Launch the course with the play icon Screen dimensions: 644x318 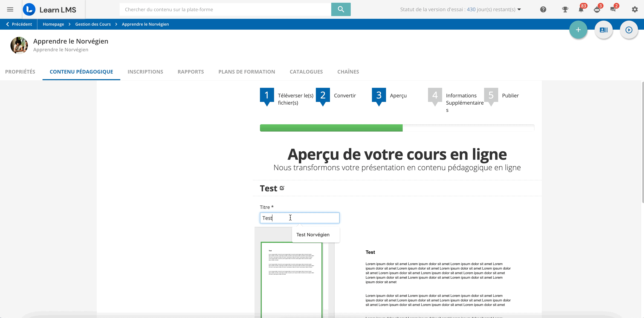click(x=629, y=30)
